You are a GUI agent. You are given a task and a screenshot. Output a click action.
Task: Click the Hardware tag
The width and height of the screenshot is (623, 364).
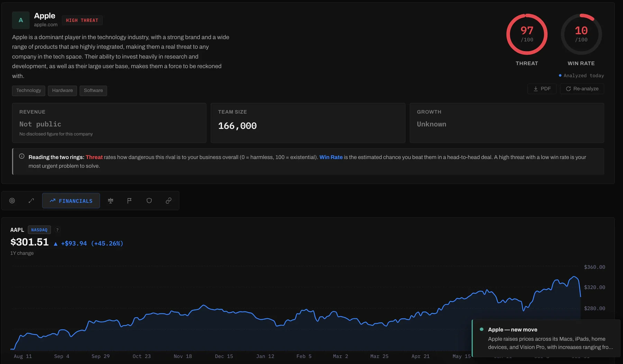click(x=62, y=91)
